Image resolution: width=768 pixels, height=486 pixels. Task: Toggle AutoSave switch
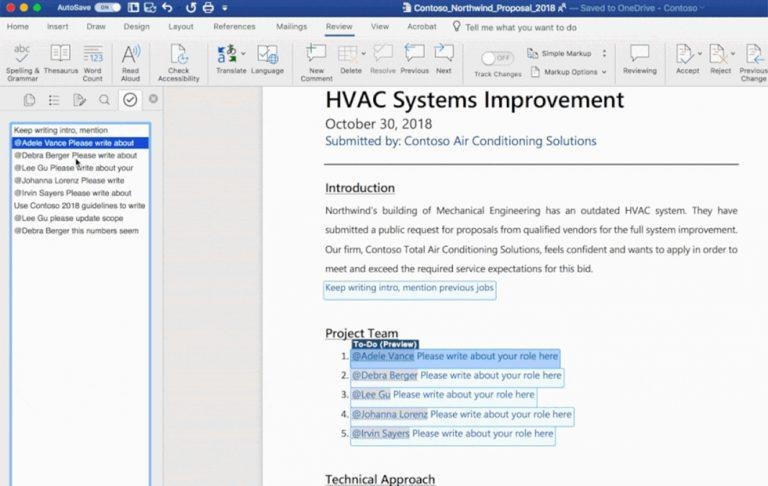[x=108, y=7]
